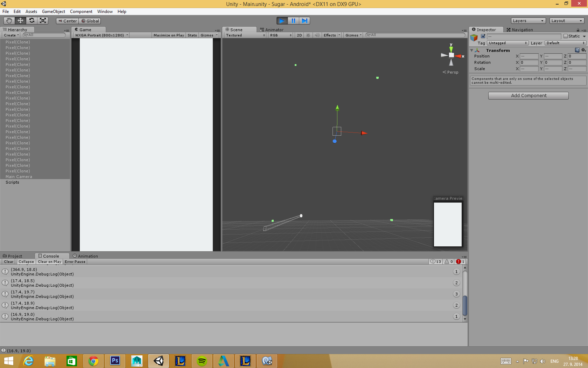Toggle Game view Stats
Image resolution: width=588 pixels, height=368 pixels.
(192, 35)
